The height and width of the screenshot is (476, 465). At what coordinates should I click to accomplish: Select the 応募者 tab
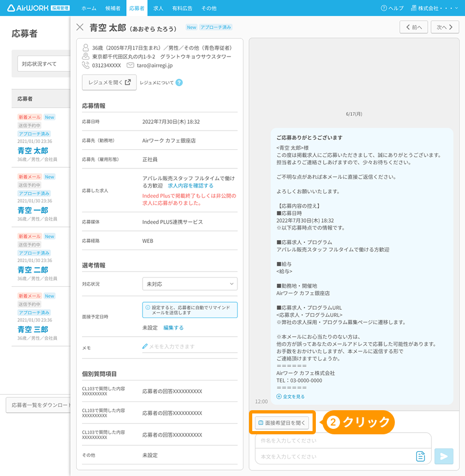(137, 8)
